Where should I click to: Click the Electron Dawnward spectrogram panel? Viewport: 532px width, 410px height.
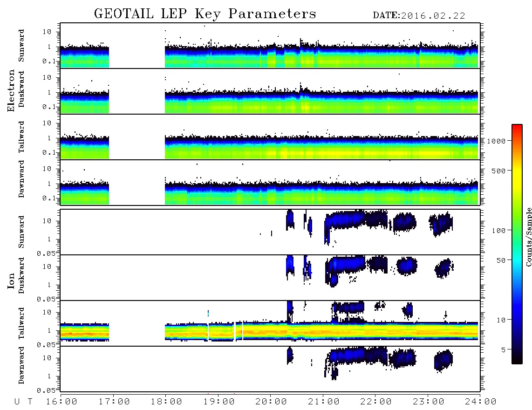pyautogui.click(x=270, y=182)
